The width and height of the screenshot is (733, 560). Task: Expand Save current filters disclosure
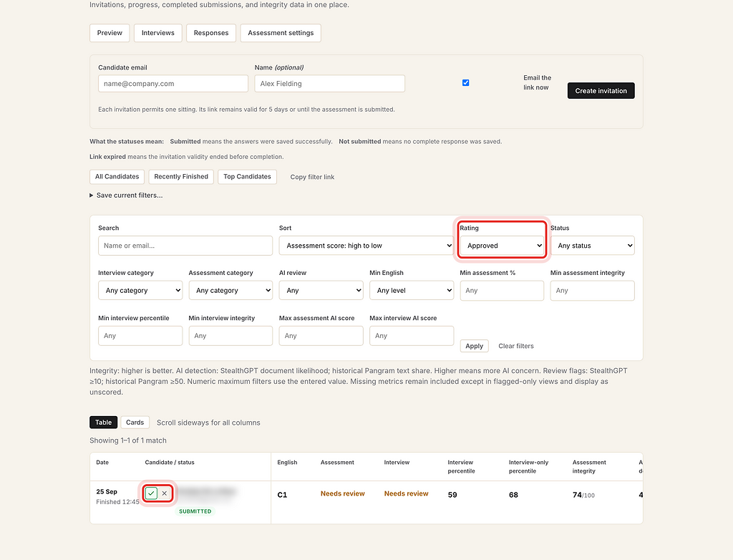click(x=126, y=195)
